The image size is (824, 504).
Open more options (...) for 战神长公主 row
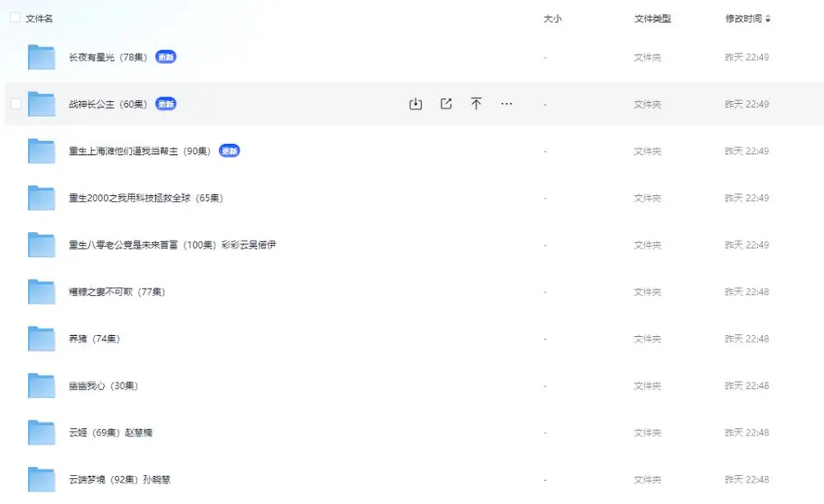[x=507, y=104]
